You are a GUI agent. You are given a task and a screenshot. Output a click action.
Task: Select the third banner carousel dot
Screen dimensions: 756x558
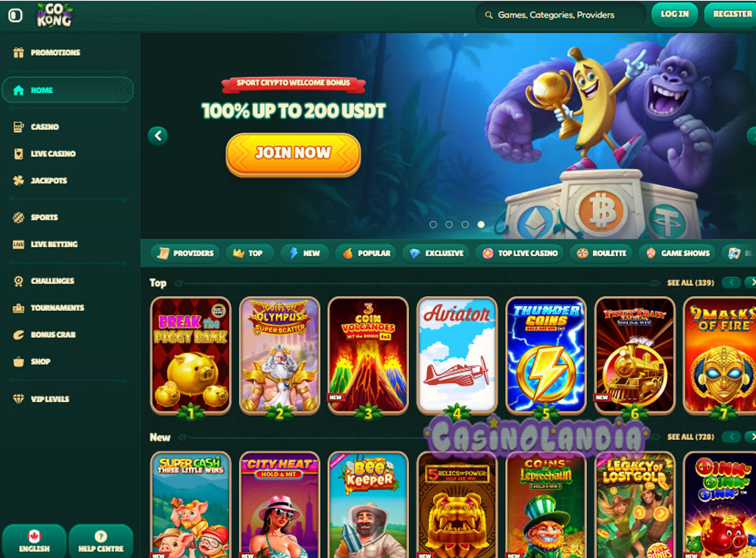click(x=465, y=225)
